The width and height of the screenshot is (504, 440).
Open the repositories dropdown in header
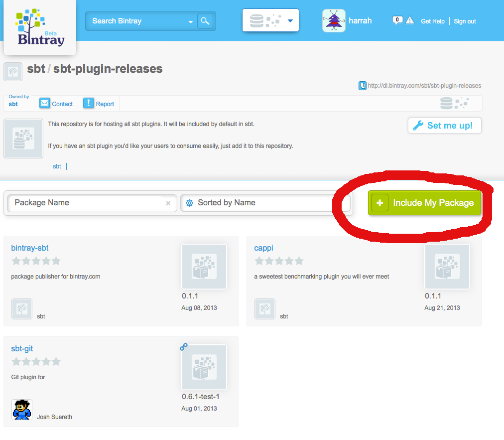[270, 20]
